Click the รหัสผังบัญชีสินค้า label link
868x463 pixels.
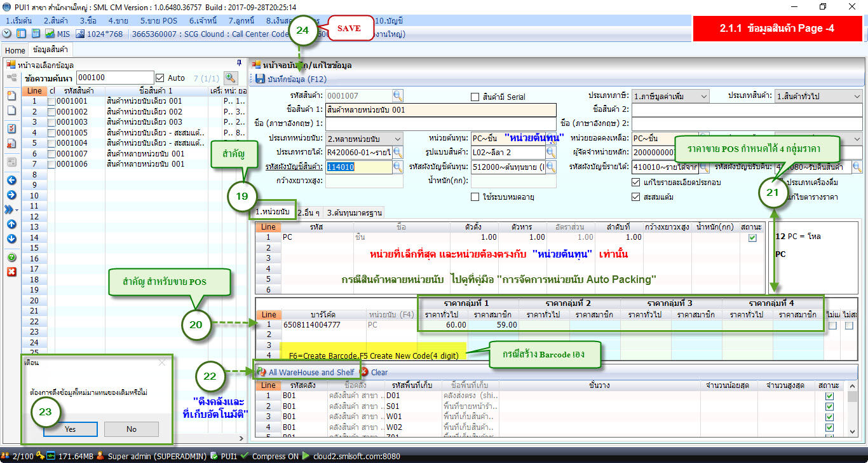294,167
